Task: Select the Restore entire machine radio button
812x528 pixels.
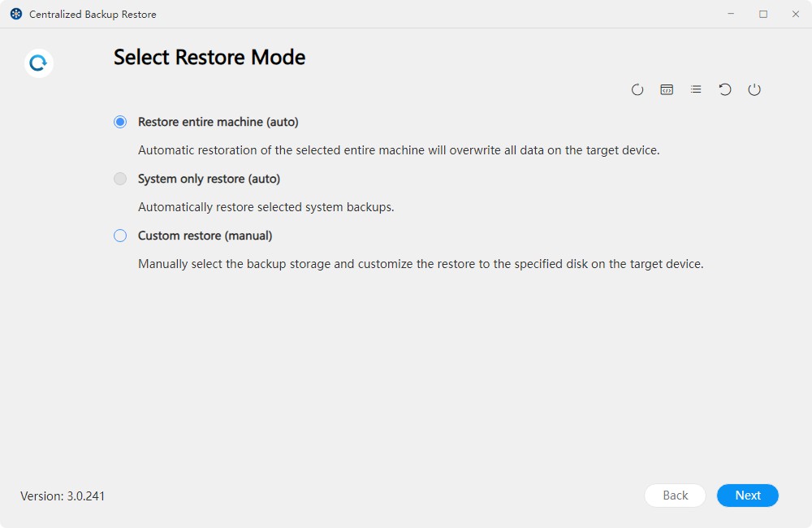Action: (x=120, y=122)
